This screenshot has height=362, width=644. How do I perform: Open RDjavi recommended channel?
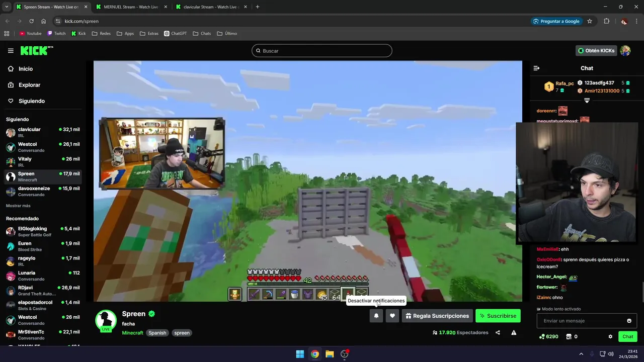43,291
